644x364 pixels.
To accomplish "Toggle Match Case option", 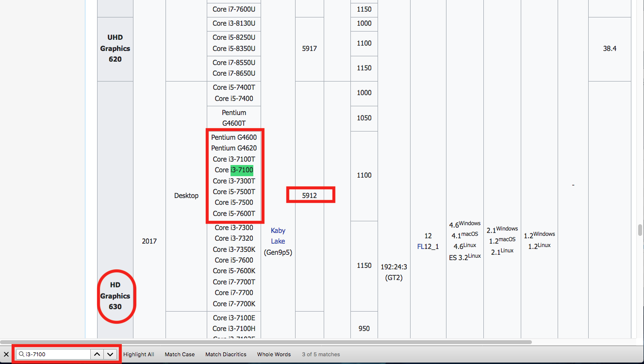I will [x=180, y=354].
